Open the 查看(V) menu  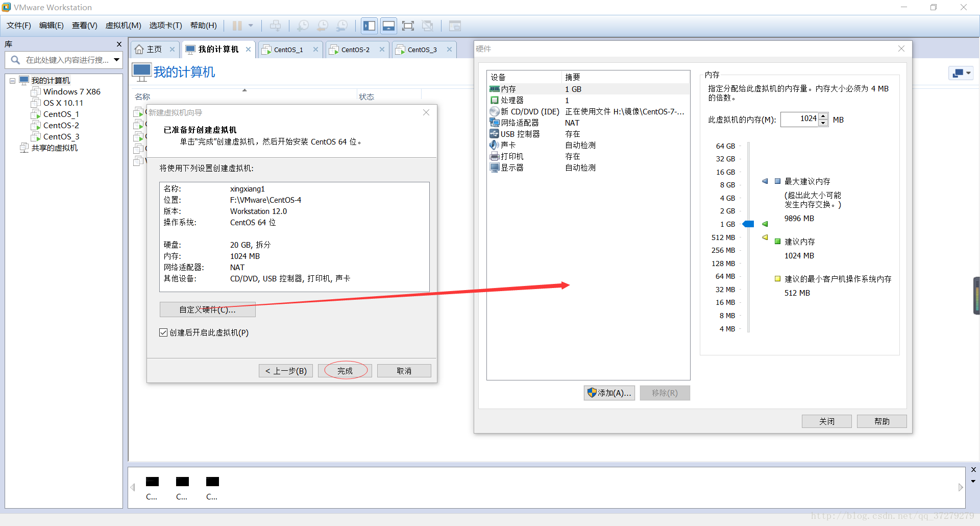85,26
